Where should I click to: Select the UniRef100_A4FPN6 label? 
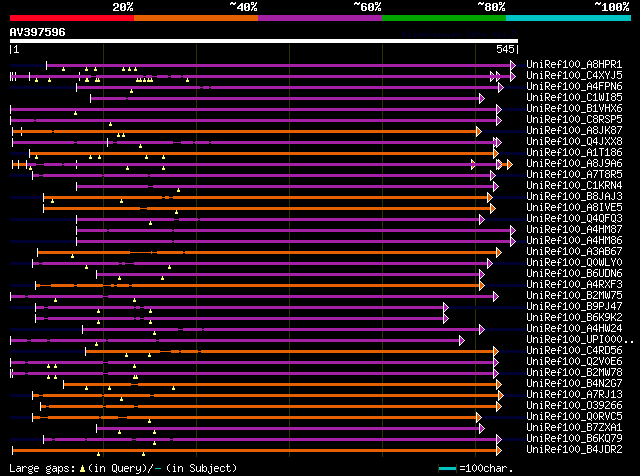point(574,87)
